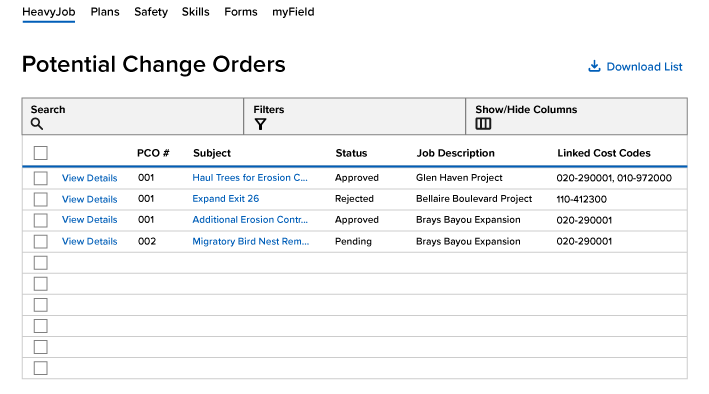Open the HeavyJob tab
This screenshot has width=709, height=394.
48,12
